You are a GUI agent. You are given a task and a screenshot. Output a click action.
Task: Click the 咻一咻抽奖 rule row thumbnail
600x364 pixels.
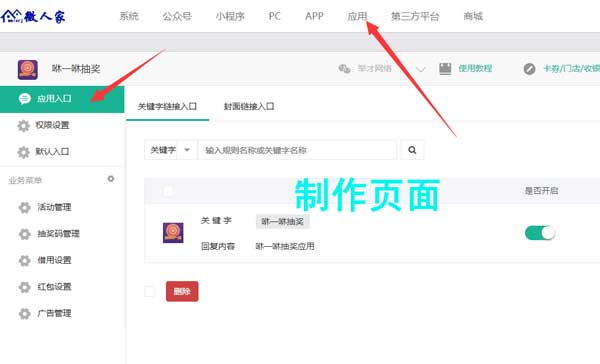[173, 233]
